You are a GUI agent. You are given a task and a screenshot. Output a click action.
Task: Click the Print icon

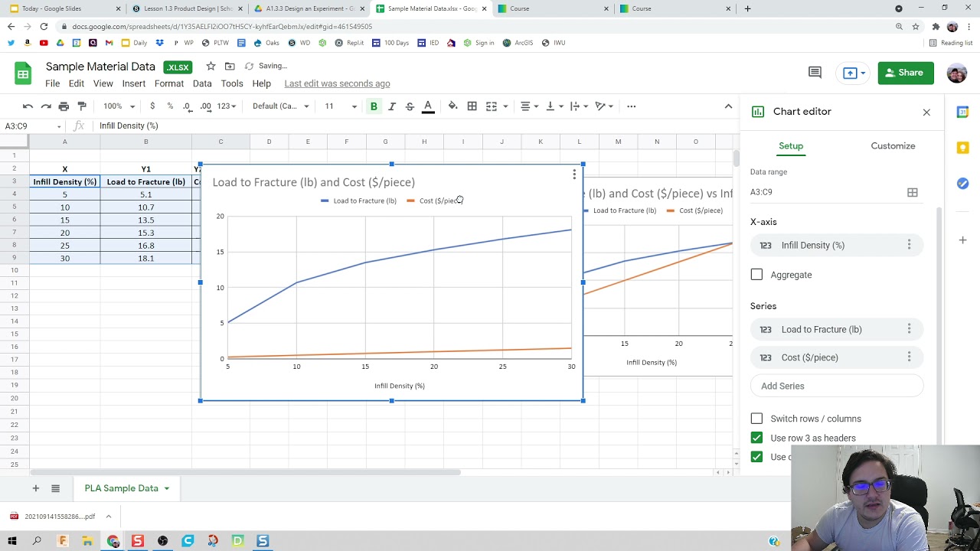[x=64, y=106]
